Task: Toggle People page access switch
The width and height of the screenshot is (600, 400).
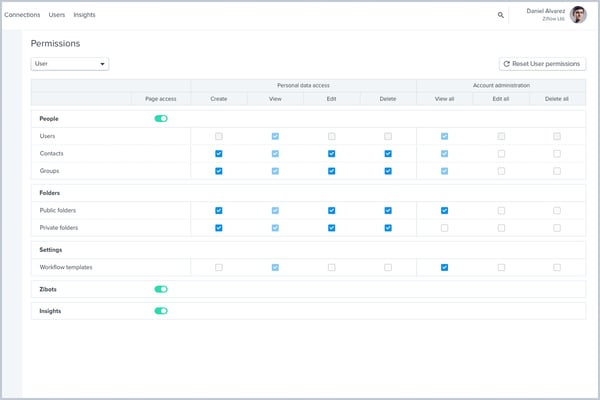Action: click(x=160, y=118)
